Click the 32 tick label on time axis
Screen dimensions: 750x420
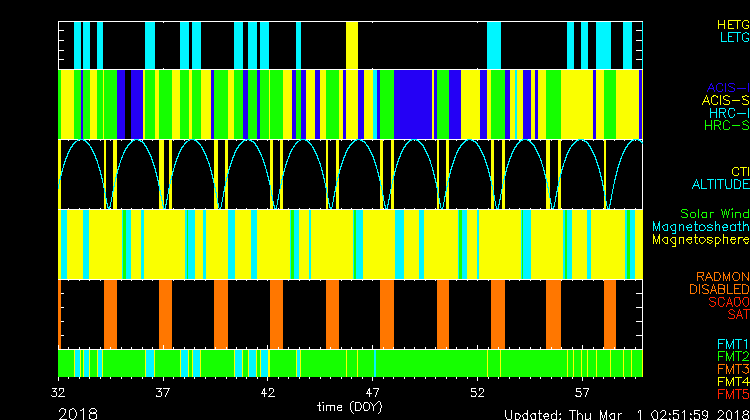(60, 393)
